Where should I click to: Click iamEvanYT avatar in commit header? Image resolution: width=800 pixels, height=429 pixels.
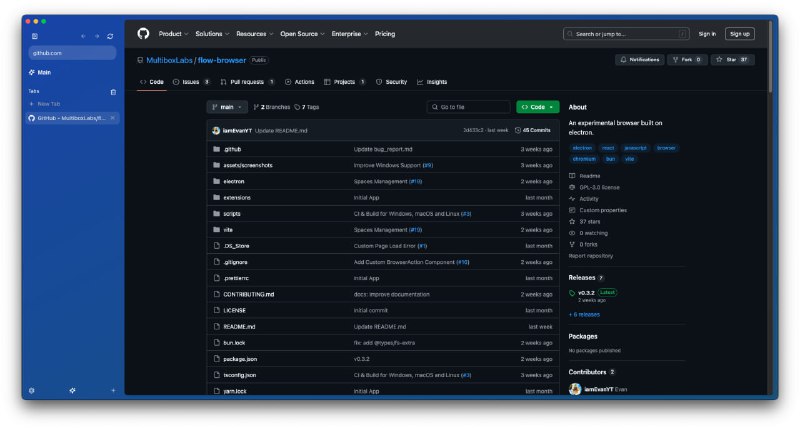216,131
